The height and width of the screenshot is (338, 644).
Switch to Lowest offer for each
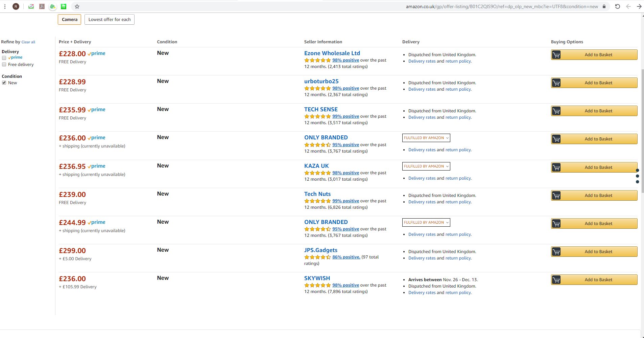[110, 20]
